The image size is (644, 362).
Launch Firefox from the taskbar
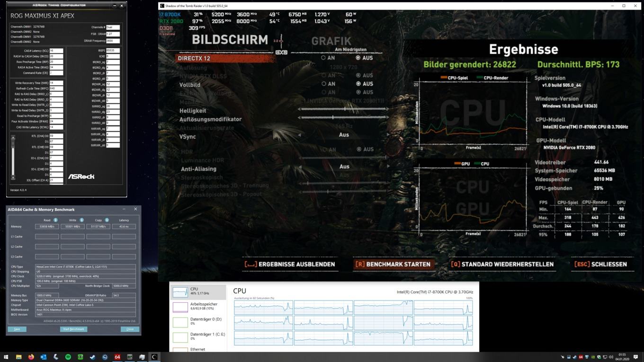pyautogui.click(x=31, y=357)
